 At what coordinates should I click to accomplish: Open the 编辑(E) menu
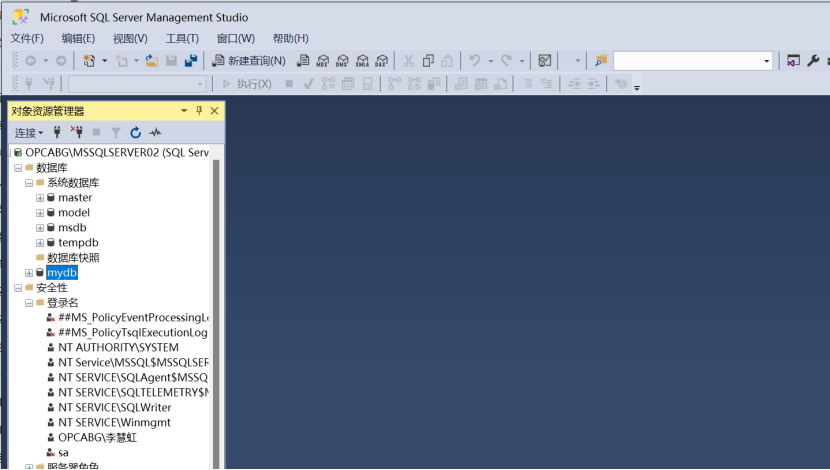(x=78, y=38)
